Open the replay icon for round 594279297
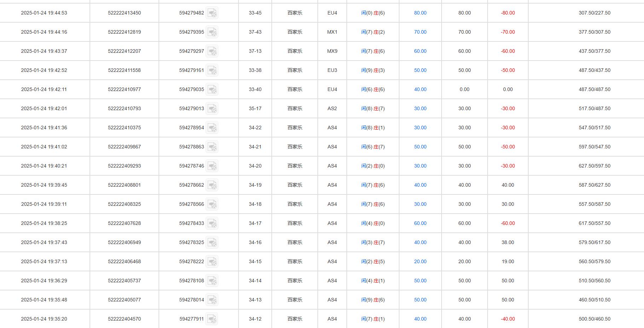 pos(212,51)
